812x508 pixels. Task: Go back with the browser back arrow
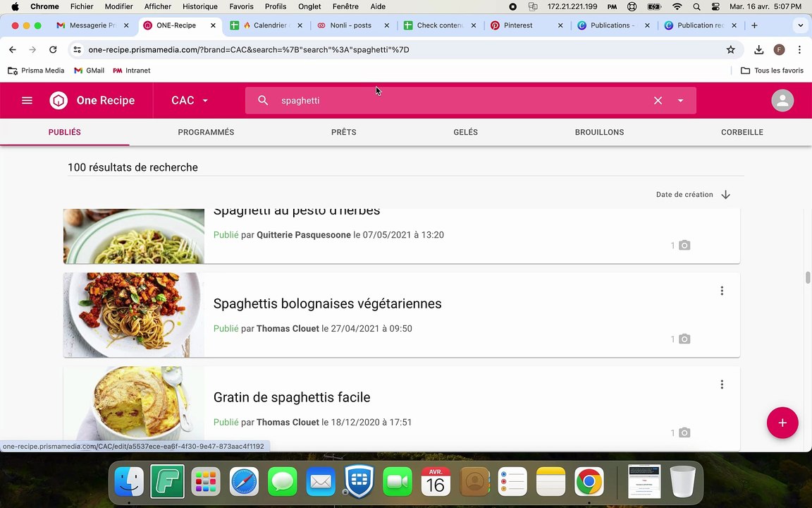pyautogui.click(x=13, y=50)
